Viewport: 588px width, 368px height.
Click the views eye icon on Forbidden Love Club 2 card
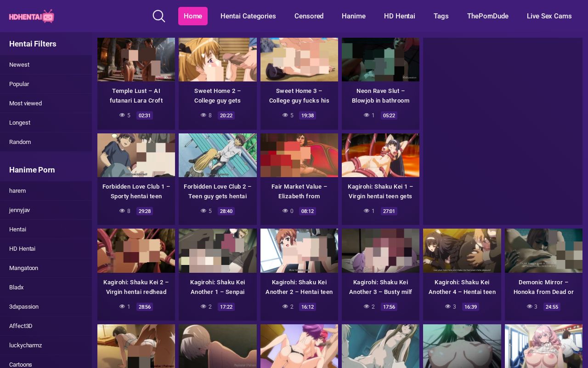(x=204, y=211)
